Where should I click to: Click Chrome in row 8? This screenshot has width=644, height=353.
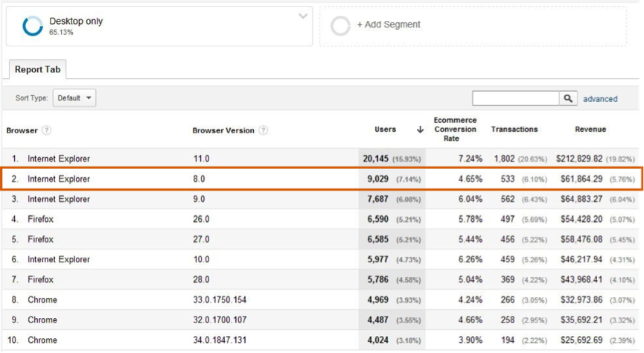(x=42, y=299)
